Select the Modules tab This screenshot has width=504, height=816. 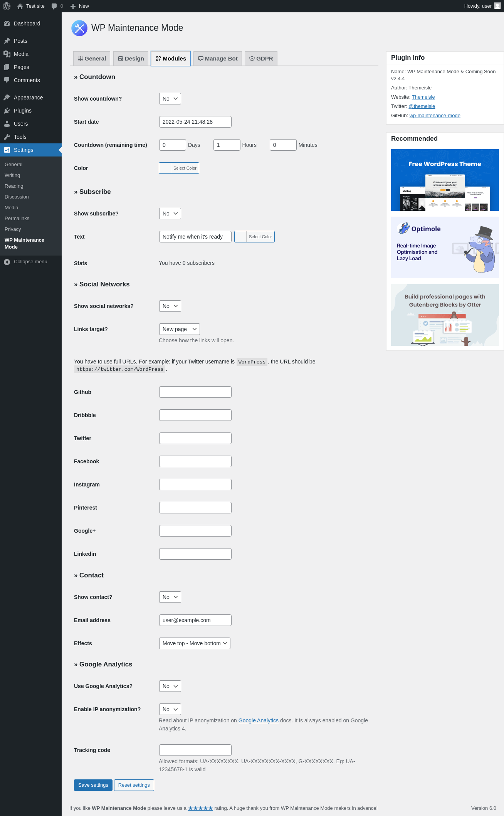[x=171, y=59]
